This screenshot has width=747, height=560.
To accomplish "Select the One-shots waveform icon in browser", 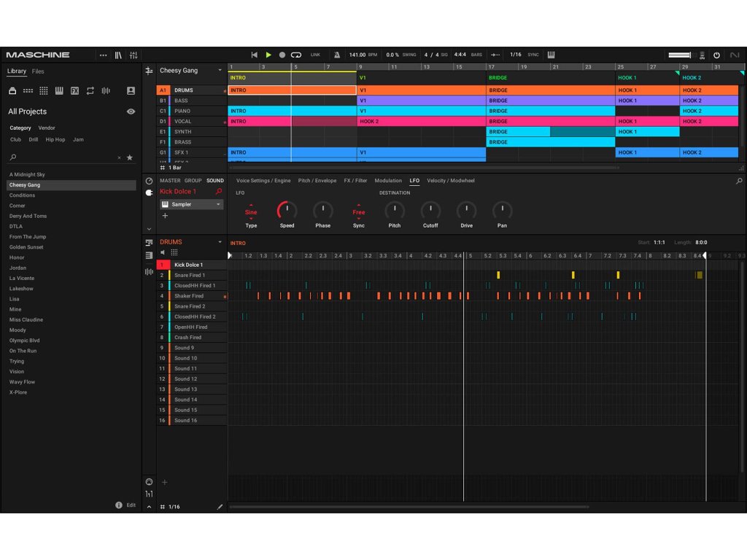I will [x=106, y=91].
